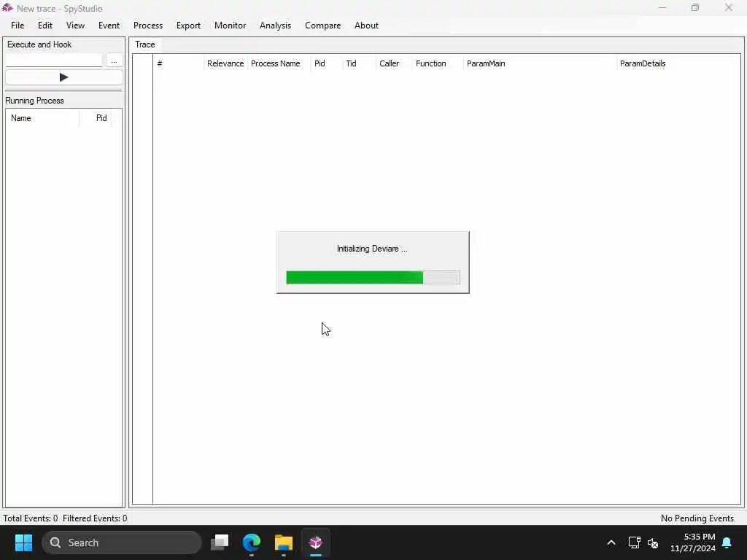Close the SpyStudio window
This screenshot has width=747, height=560.
click(729, 7)
